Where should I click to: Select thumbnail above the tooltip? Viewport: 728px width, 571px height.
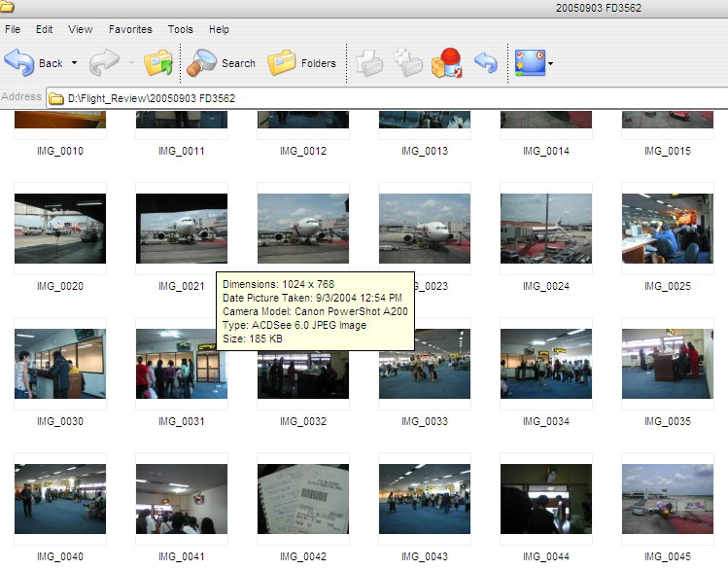point(303,229)
